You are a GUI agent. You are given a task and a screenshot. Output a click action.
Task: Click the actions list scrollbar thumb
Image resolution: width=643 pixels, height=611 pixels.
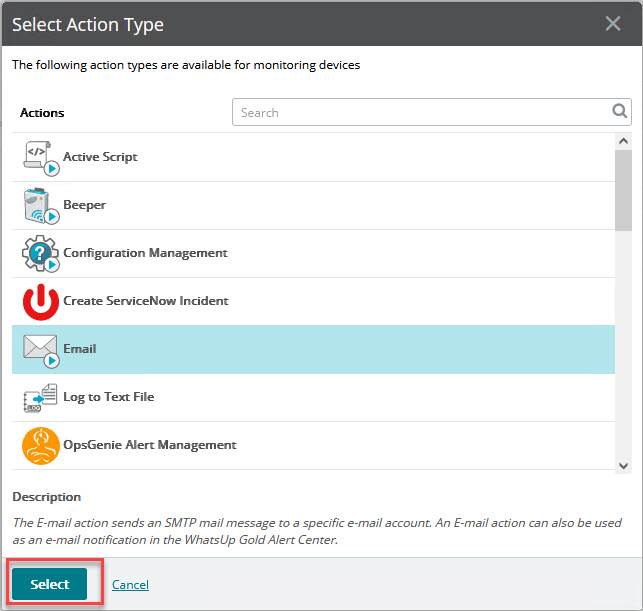[623, 190]
